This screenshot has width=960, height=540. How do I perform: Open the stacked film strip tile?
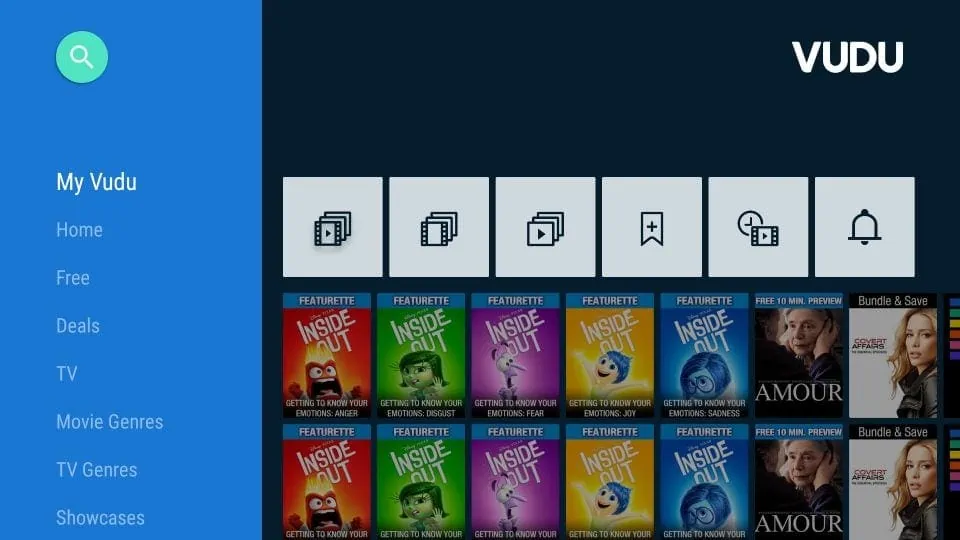(439, 227)
